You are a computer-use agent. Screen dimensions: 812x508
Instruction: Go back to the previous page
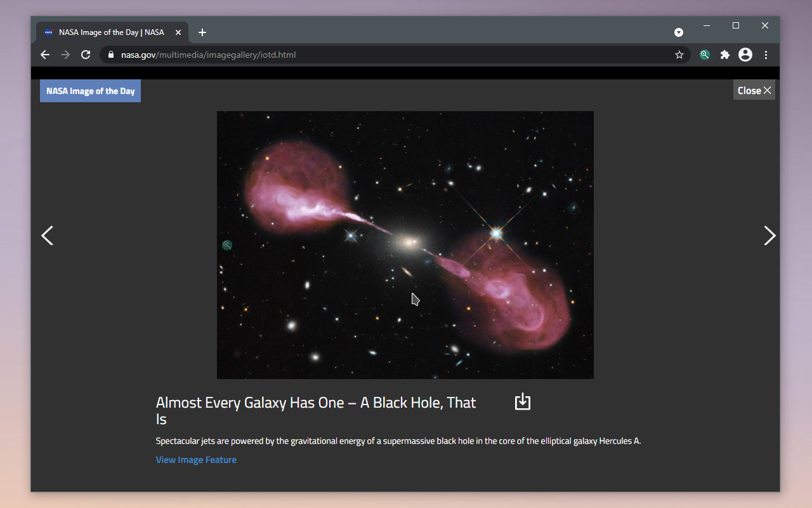pyautogui.click(x=45, y=55)
